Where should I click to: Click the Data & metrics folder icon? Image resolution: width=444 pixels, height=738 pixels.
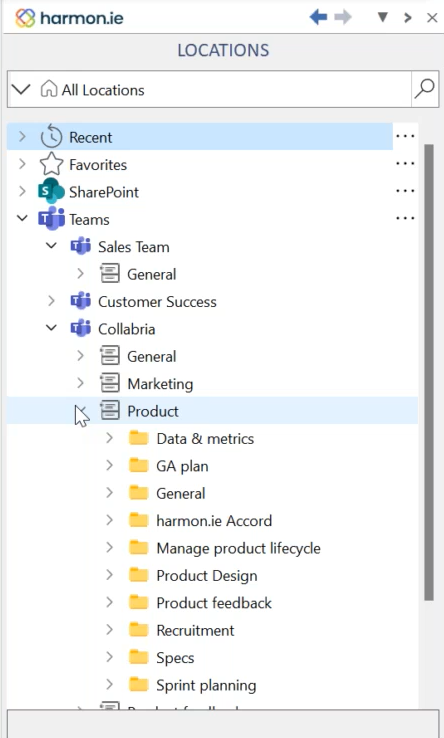click(x=138, y=438)
